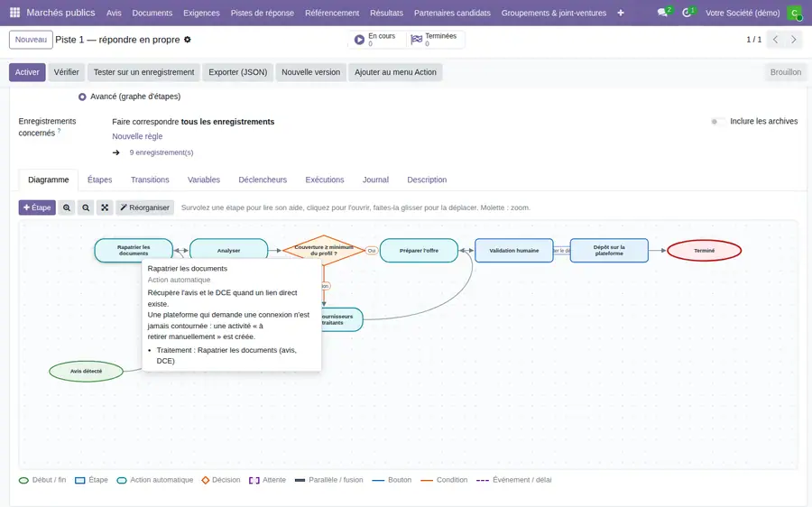This screenshot has width=812, height=507.
Task: Open the conversations chat icon
Action: point(662,13)
